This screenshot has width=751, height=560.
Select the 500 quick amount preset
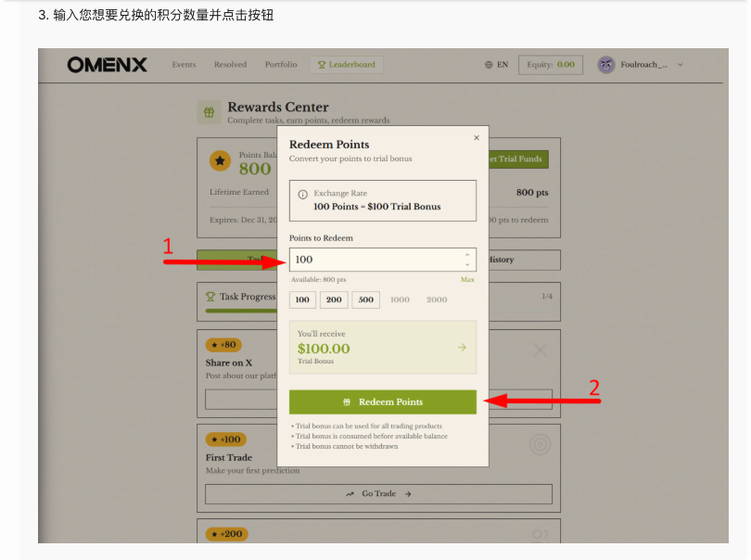point(364,299)
